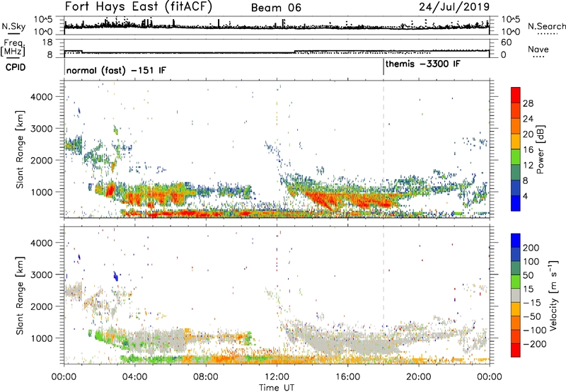Click 'Slant Range [km]' label of power panel

pos(20,149)
